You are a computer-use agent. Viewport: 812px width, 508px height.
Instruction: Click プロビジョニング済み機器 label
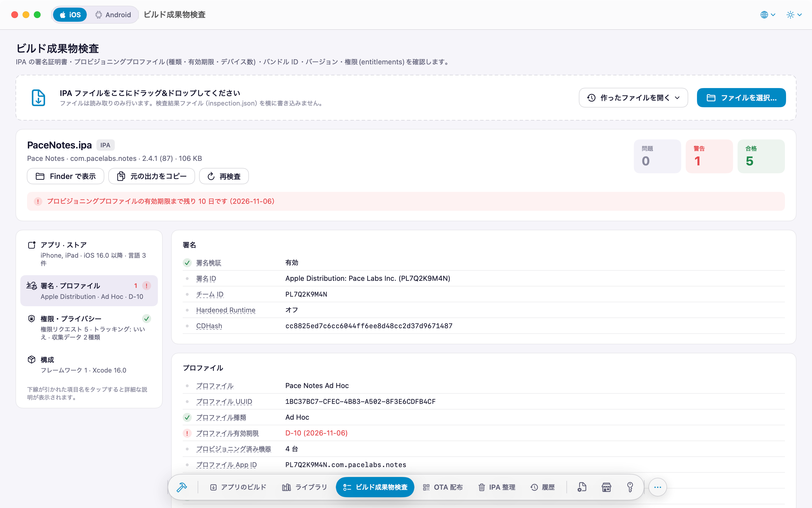tap(233, 449)
